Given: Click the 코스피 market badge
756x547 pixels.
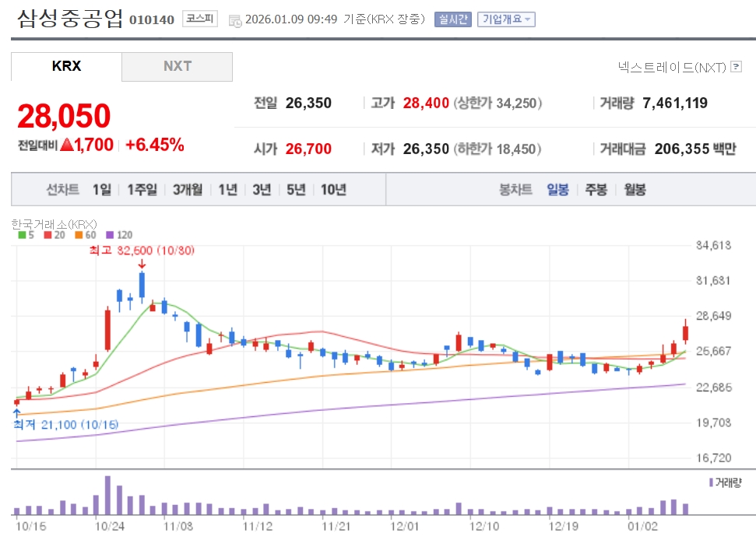Looking at the screenshot, I should tap(200, 19).
